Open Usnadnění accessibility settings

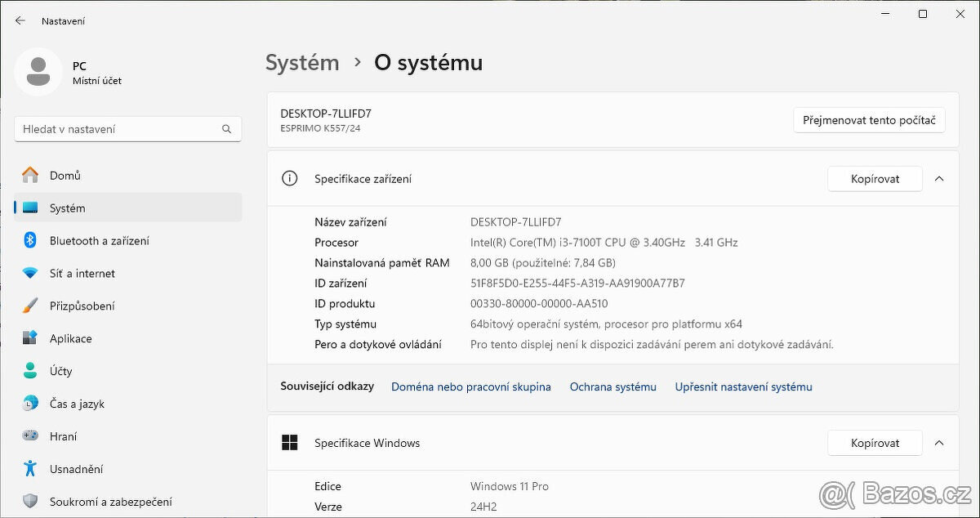pos(76,469)
